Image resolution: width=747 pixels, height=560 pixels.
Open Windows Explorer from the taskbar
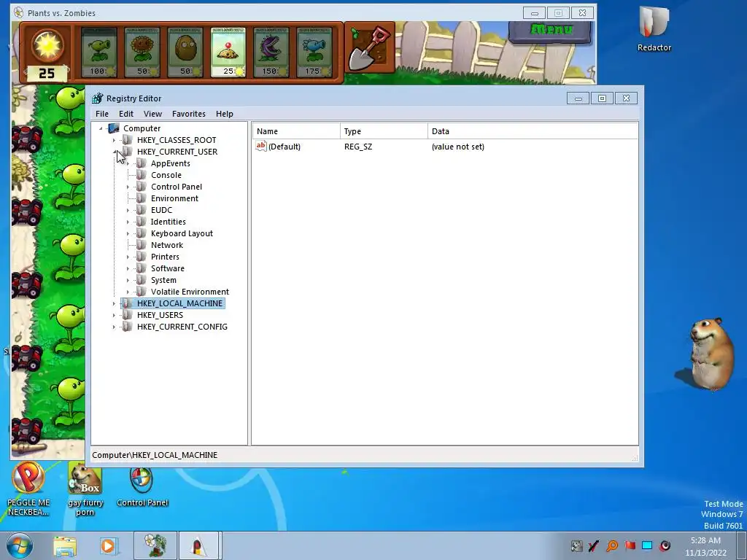pyautogui.click(x=65, y=546)
